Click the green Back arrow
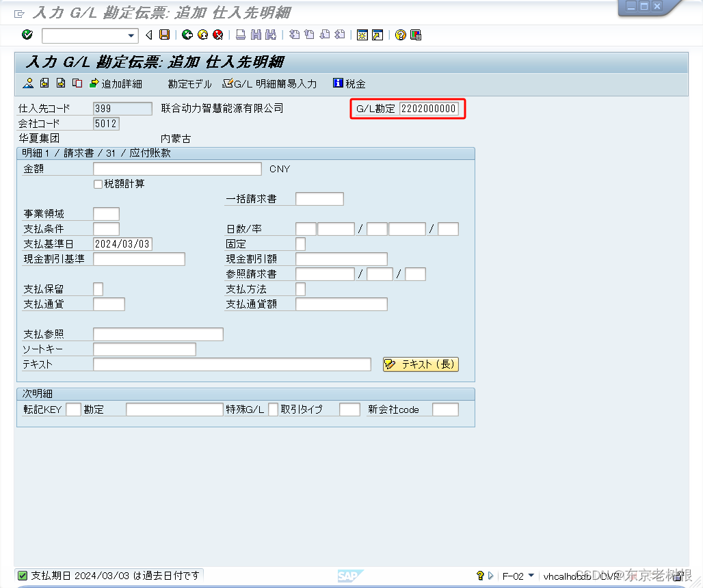The width and height of the screenshot is (703, 588). pyautogui.click(x=188, y=35)
